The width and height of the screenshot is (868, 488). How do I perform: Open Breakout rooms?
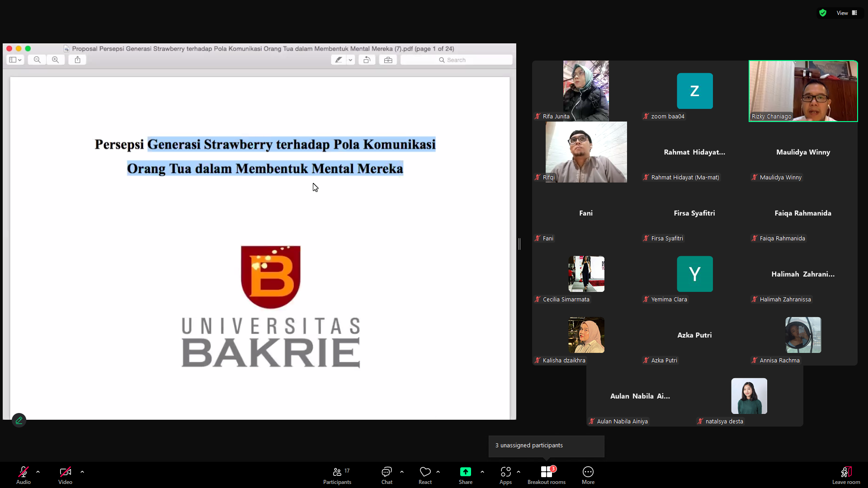(547, 475)
